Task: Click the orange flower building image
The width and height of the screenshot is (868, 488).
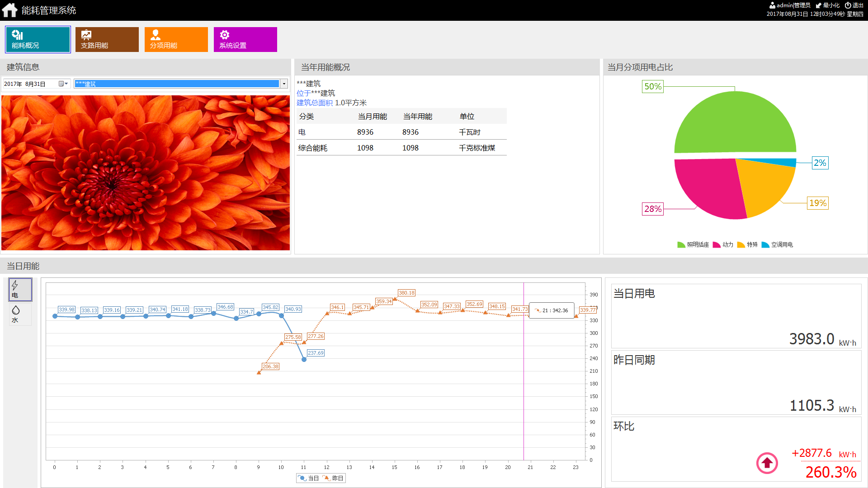Action: tap(146, 173)
